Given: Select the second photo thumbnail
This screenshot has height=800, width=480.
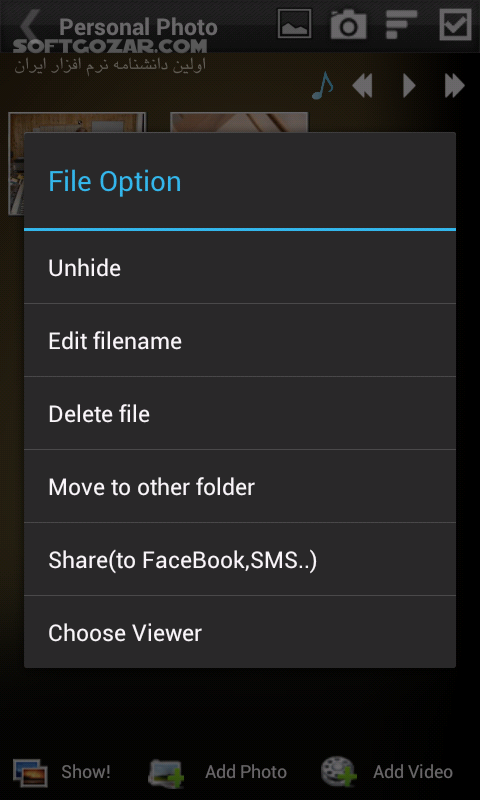Looking at the screenshot, I should point(239,122).
